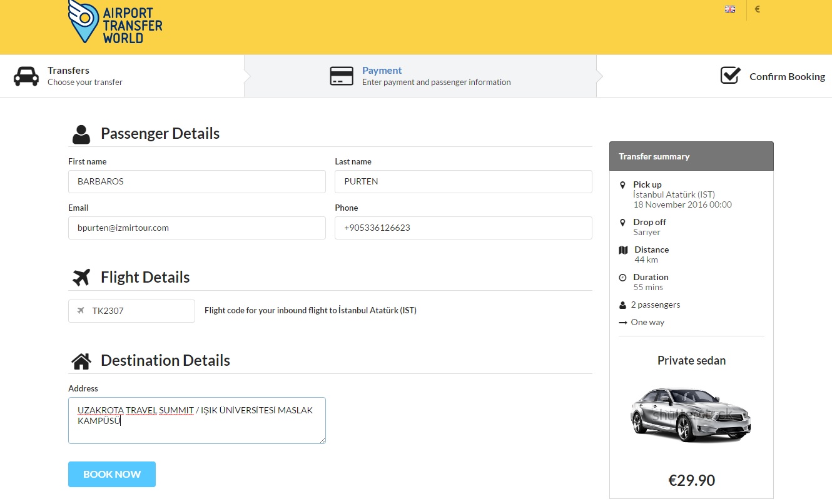The height and width of the screenshot is (504, 832).
Task: Click the Last name field with PURTEN
Action: pos(463,182)
